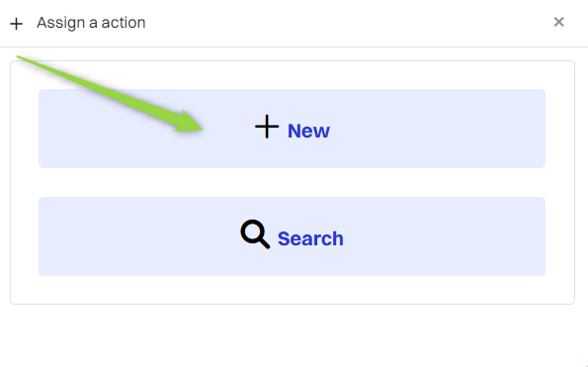Click the black plus sign next to New
This screenshot has width=588, height=367.
tap(267, 127)
